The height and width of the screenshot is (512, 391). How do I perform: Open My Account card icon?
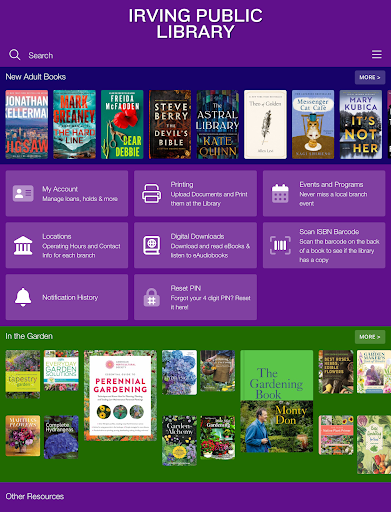point(23,193)
